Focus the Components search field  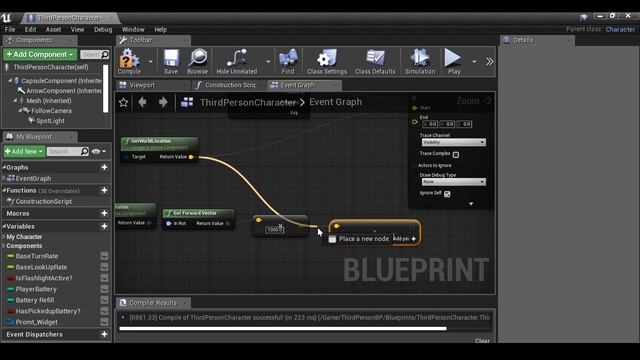coord(94,54)
